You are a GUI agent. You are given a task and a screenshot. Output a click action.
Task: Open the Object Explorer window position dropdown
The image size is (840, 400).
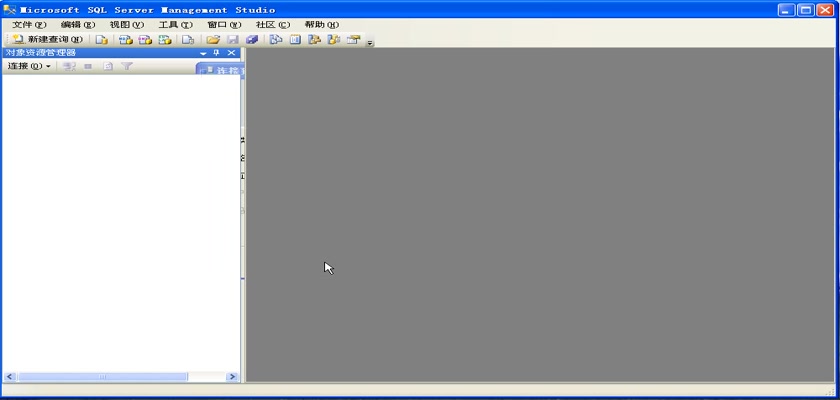tap(204, 53)
